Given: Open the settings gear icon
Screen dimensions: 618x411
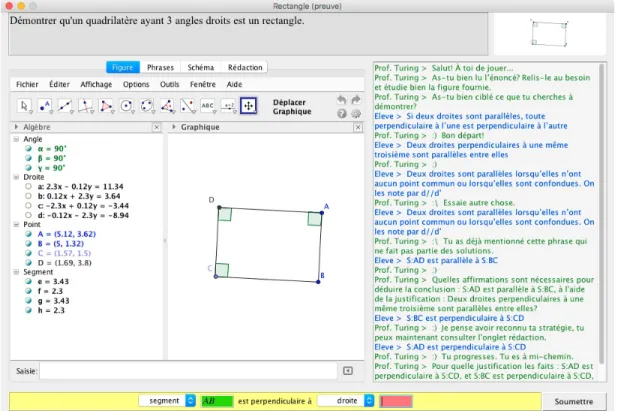Looking at the screenshot, I should 356,114.
